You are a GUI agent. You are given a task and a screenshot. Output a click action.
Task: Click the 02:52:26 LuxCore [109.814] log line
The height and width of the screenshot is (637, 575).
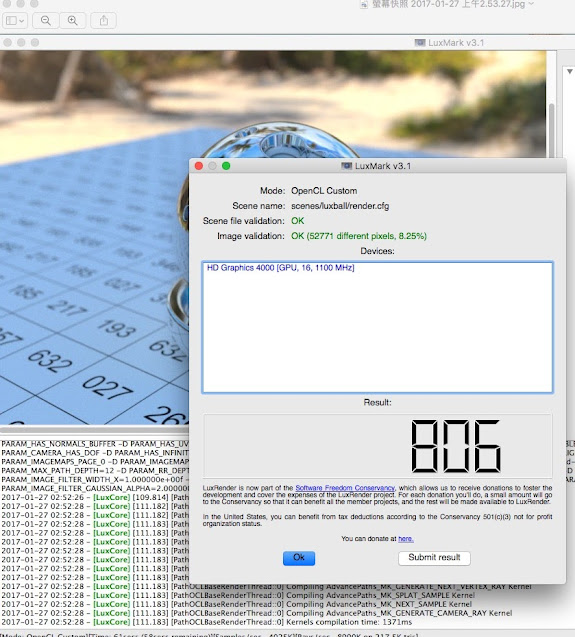[95, 497]
